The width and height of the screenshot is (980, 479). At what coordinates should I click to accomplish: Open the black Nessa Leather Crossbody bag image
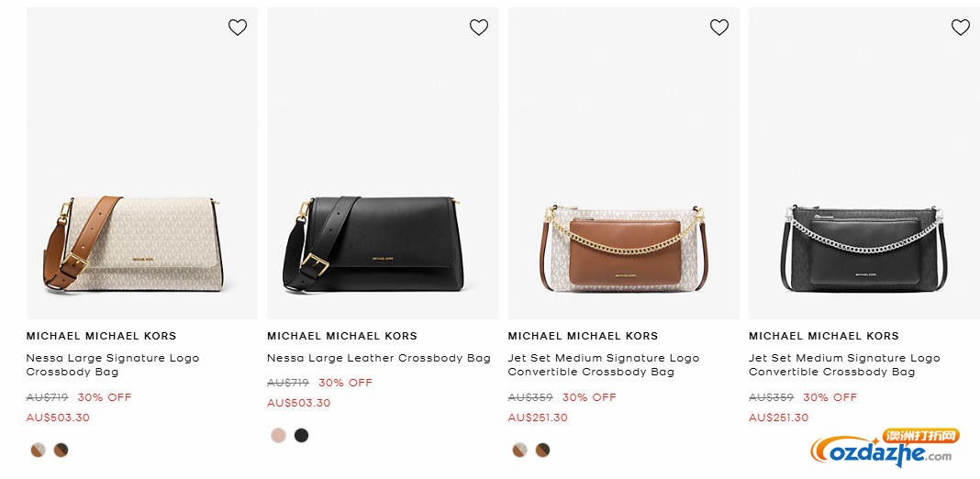pos(383,240)
